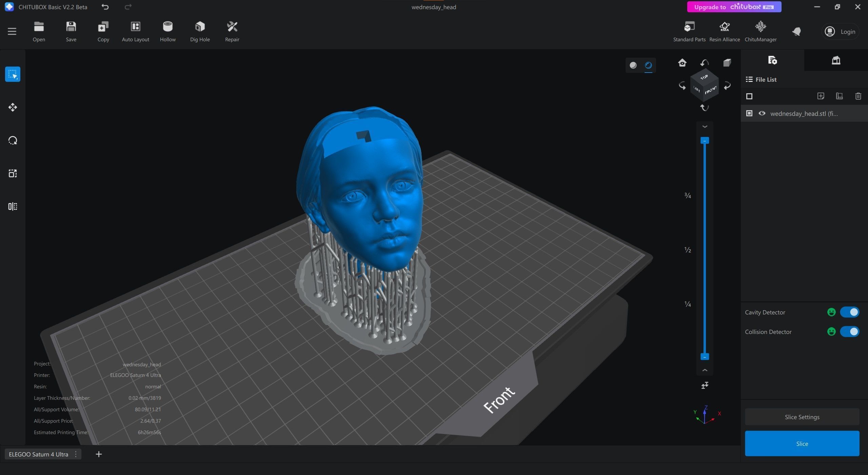This screenshot has width=868, height=475.
Task: Activate the Scale tool in left sidebar
Action: click(x=13, y=173)
